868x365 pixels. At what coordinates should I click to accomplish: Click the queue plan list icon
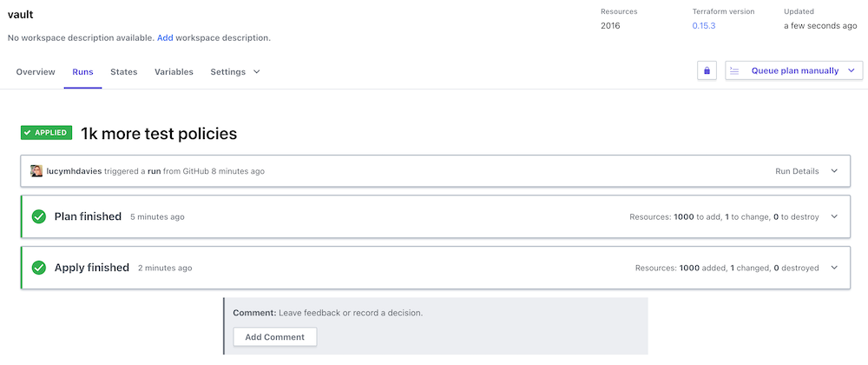point(734,70)
